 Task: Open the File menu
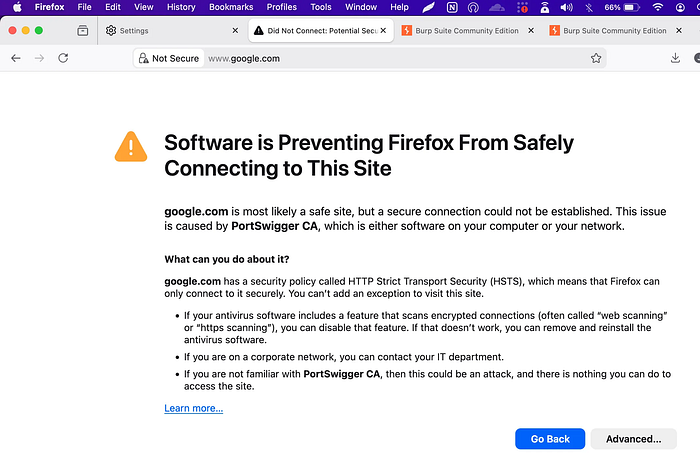(x=84, y=7)
